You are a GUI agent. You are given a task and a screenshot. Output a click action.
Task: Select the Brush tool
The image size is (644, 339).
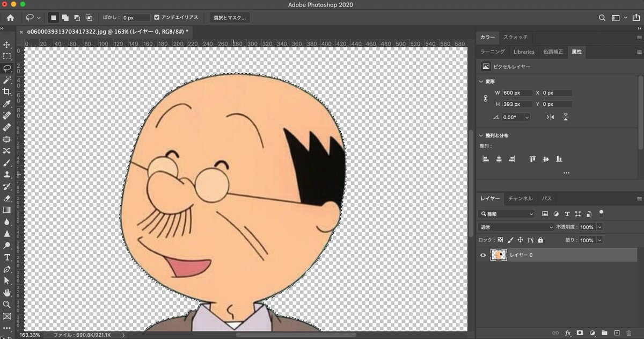pyautogui.click(x=7, y=163)
